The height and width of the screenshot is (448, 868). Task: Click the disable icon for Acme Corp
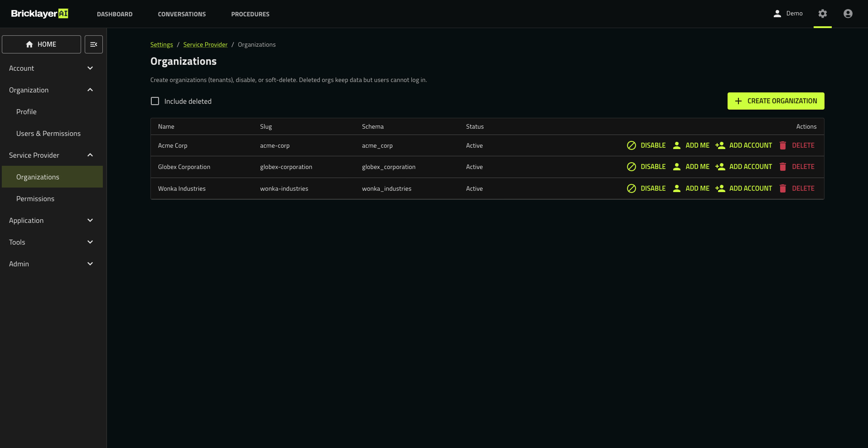(631, 145)
